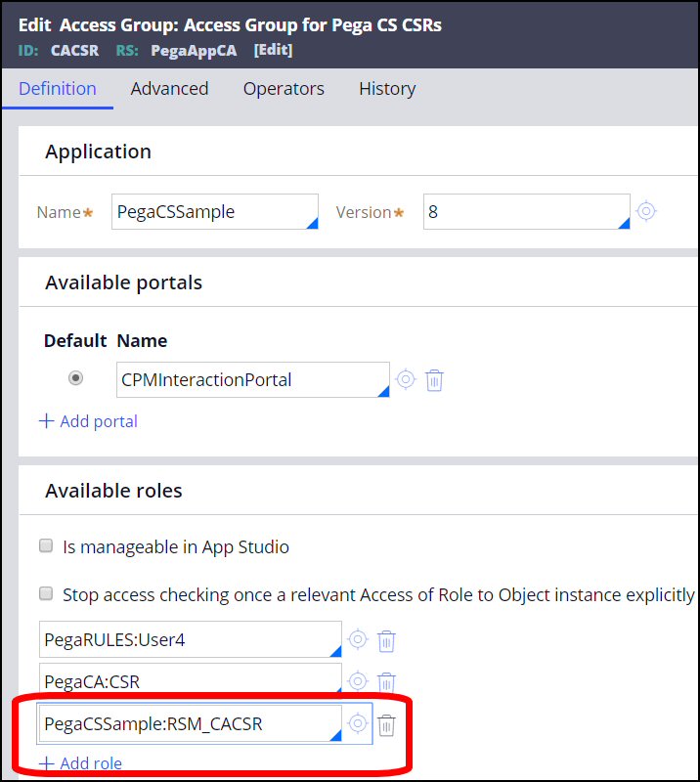Click the Edit link beside the ruleset
Image resolution: width=700 pixels, height=782 pixels.
273,50
